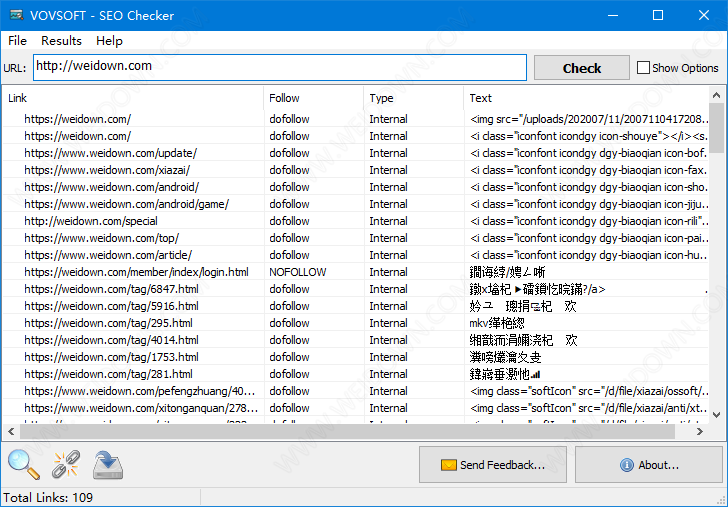The width and height of the screenshot is (728, 507).
Task: Select the http://weidown.com/special row
Action: click(x=356, y=221)
